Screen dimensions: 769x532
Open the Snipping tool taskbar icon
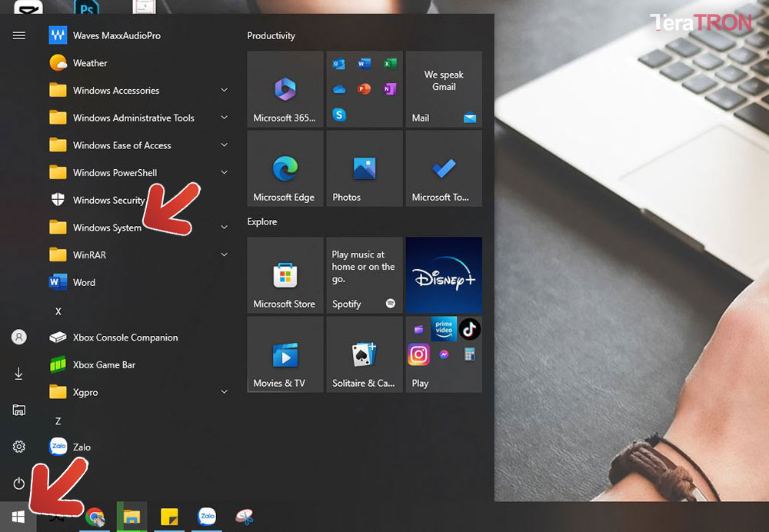point(245,517)
